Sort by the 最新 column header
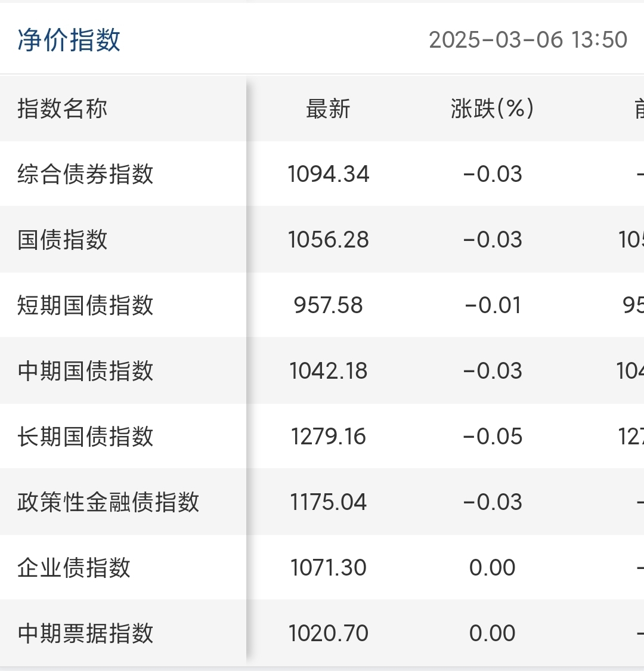Image resolution: width=644 pixels, height=671 pixels. [328, 109]
